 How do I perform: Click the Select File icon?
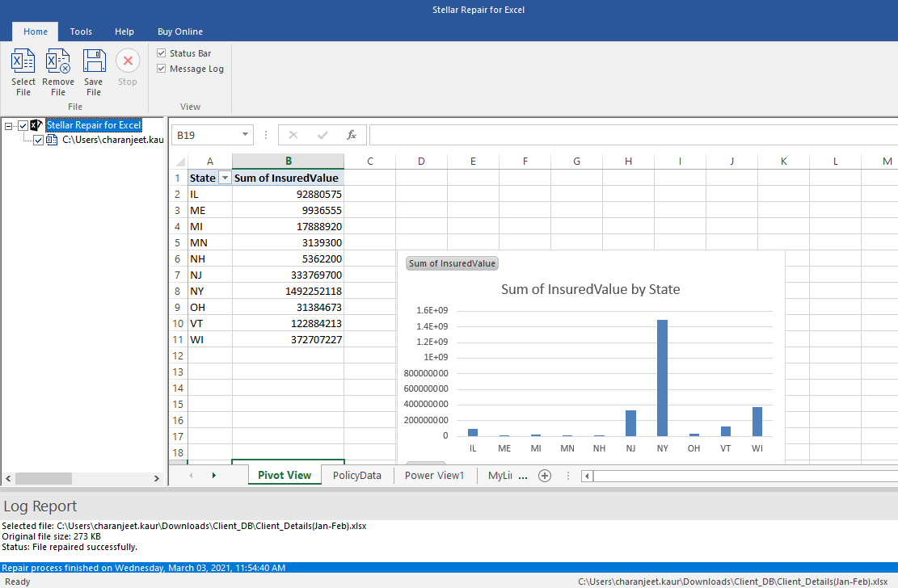tap(23, 63)
